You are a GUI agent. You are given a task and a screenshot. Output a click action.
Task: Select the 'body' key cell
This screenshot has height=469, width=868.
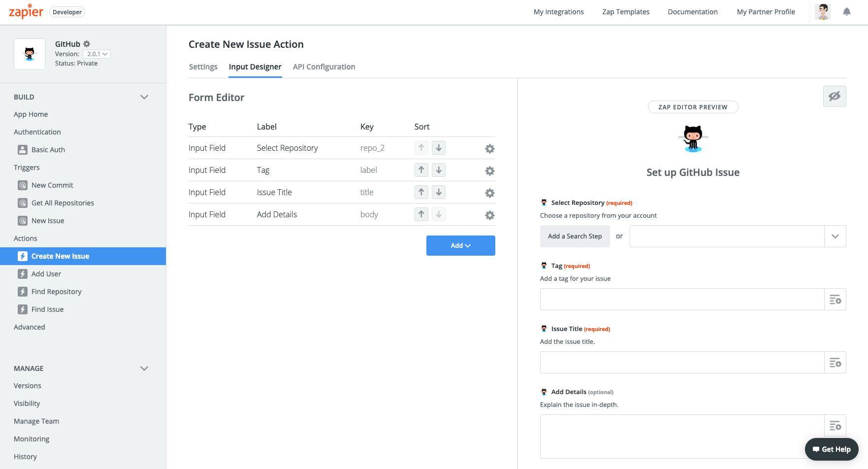point(369,214)
